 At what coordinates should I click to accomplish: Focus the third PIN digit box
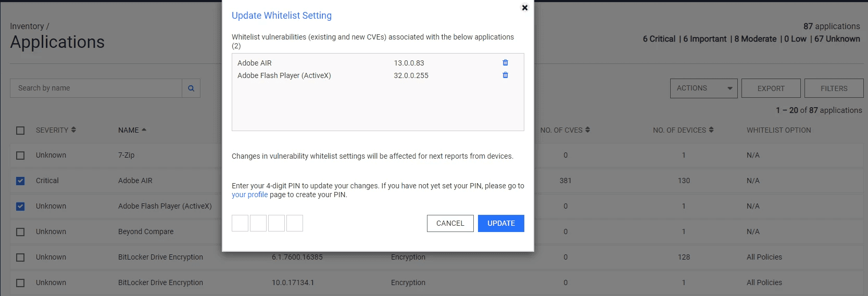point(276,223)
